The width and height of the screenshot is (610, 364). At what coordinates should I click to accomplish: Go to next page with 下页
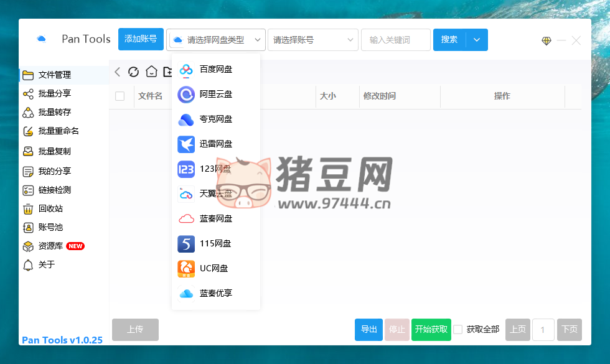coord(570,330)
